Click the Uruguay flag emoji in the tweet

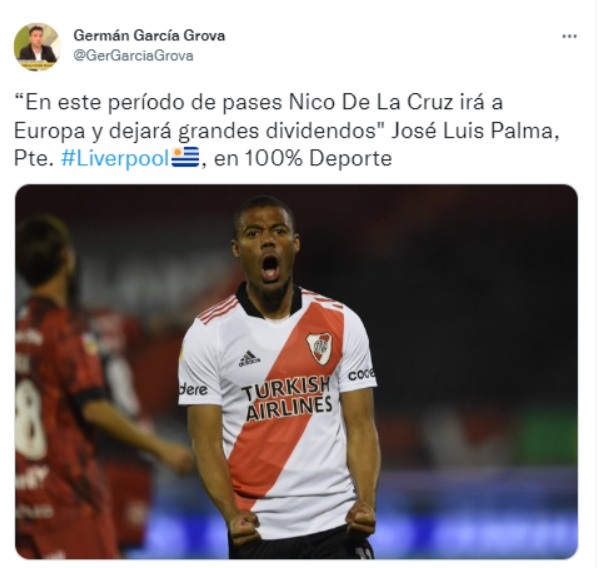pyautogui.click(x=185, y=157)
